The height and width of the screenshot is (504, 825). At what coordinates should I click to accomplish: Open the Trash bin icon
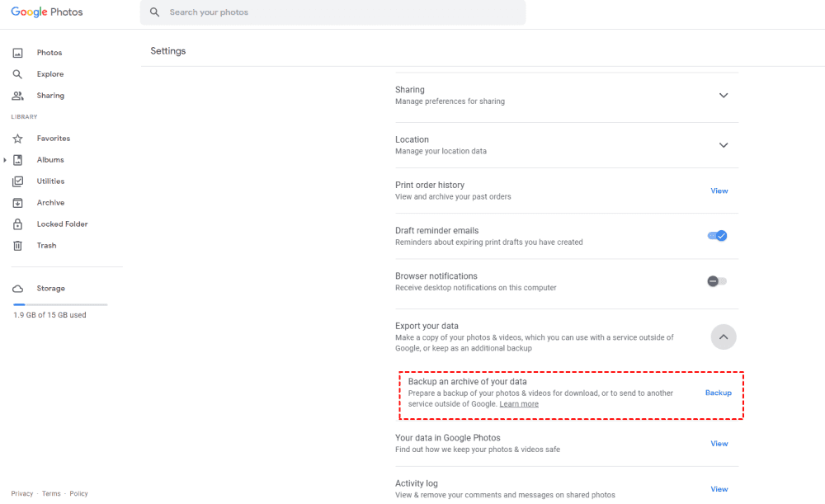(17, 246)
